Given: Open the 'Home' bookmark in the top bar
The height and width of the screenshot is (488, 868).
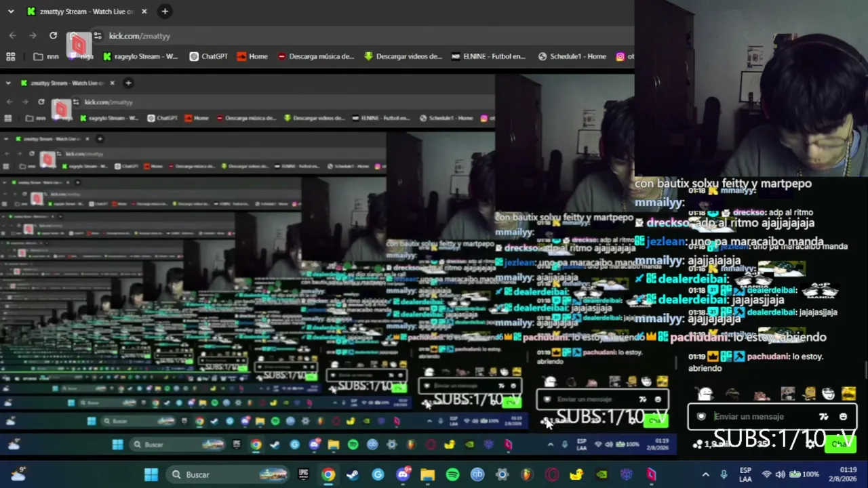Looking at the screenshot, I should click(x=252, y=56).
